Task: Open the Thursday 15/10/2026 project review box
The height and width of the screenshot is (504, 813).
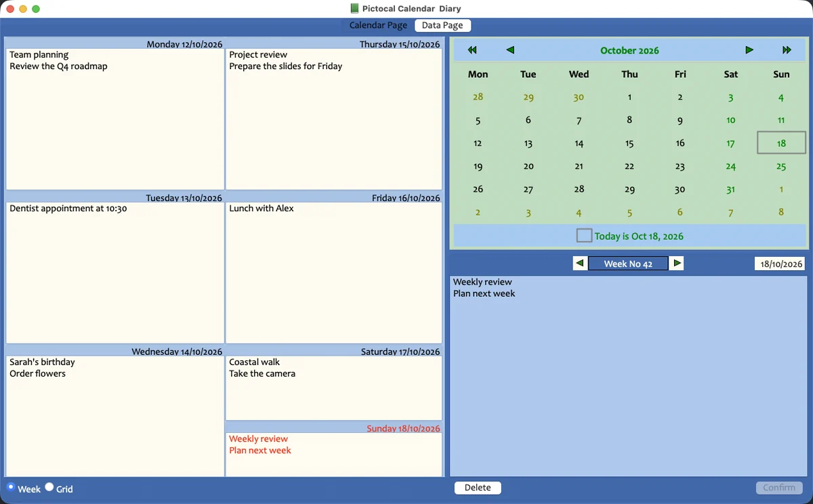Action: pos(334,119)
